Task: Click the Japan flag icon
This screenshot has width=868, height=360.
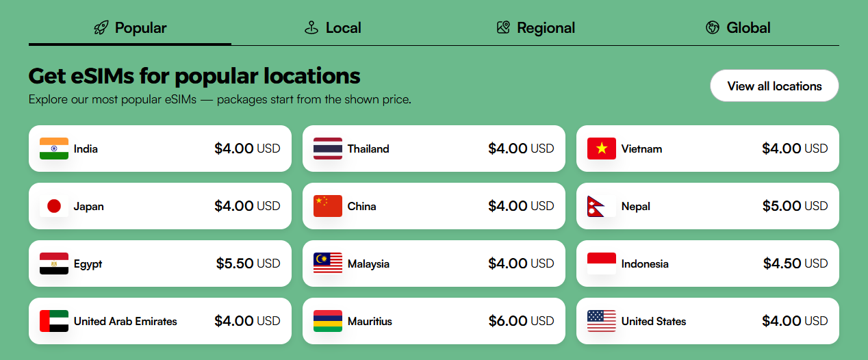Action: coord(54,206)
